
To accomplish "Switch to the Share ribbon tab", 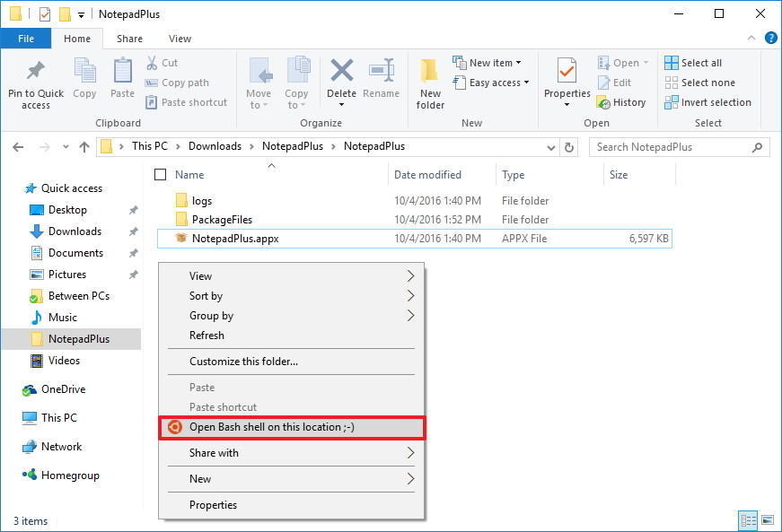I will point(129,39).
